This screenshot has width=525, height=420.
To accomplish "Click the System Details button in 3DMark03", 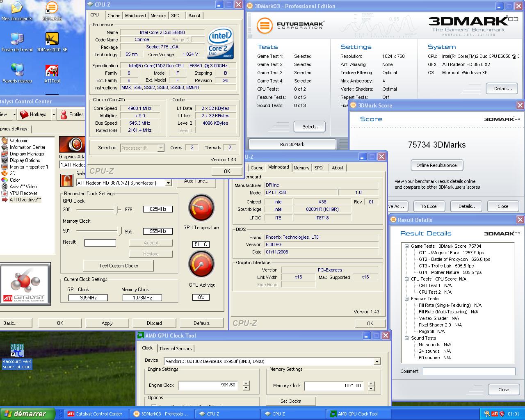I will coord(503,89).
